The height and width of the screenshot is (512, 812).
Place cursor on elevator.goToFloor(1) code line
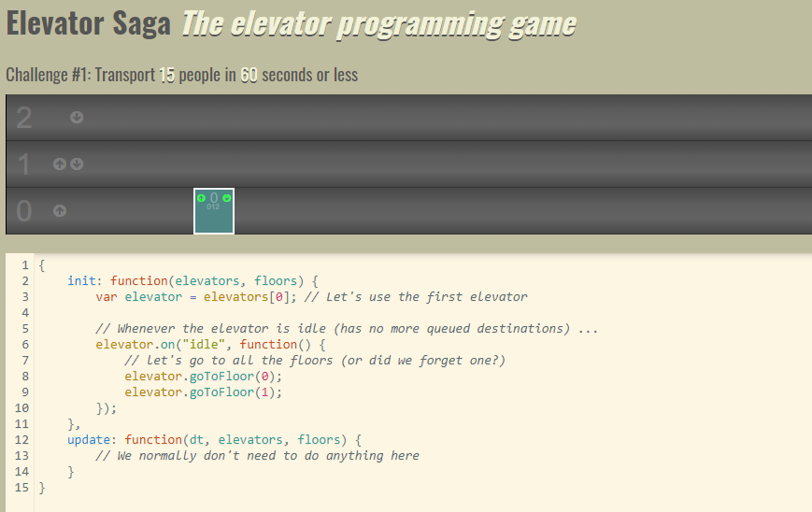click(x=203, y=392)
